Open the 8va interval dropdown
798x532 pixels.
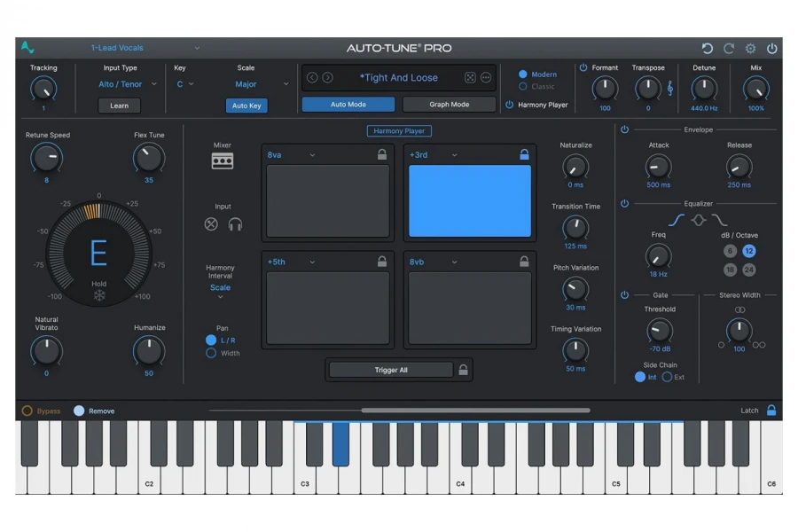click(x=291, y=155)
